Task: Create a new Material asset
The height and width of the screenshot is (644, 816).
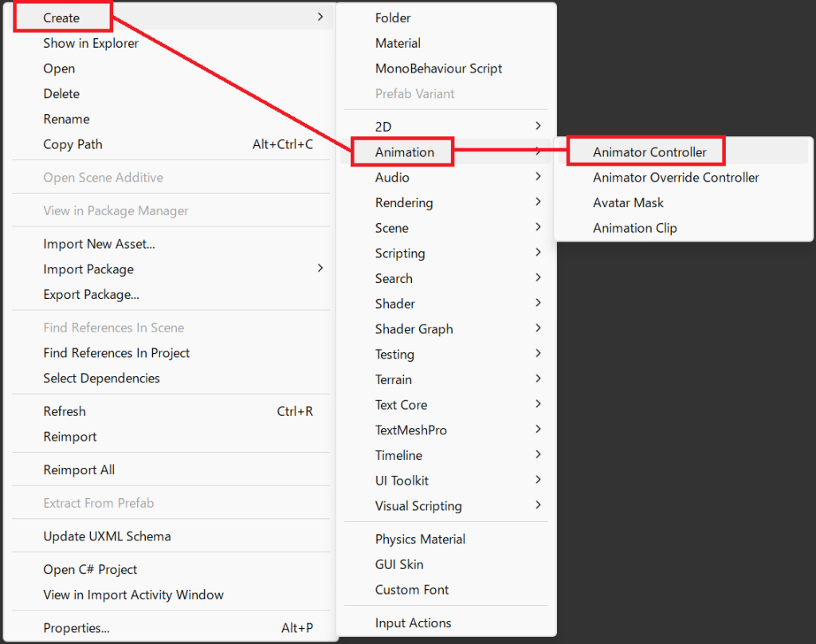Action: [x=398, y=43]
